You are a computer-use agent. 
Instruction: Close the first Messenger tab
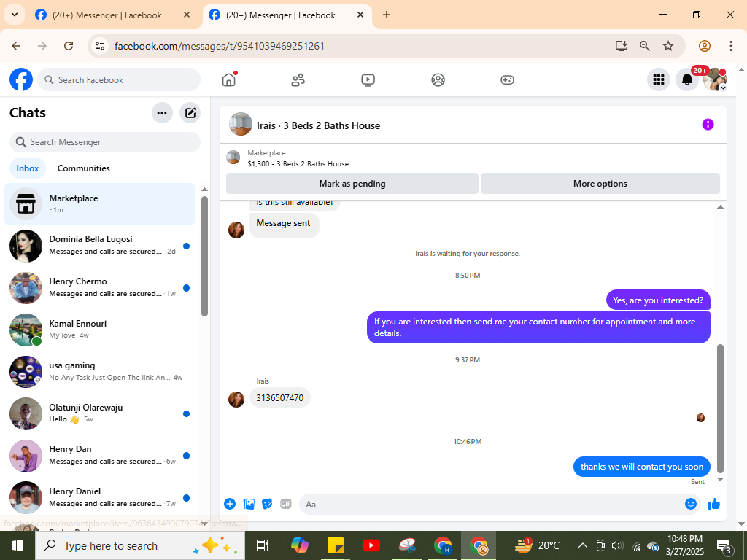click(x=187, y=15)
